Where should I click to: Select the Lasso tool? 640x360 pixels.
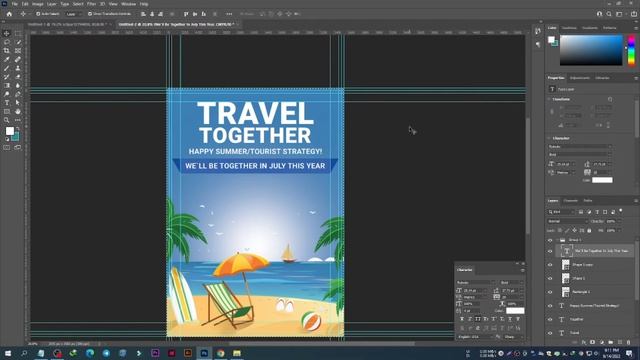[7, 42]
